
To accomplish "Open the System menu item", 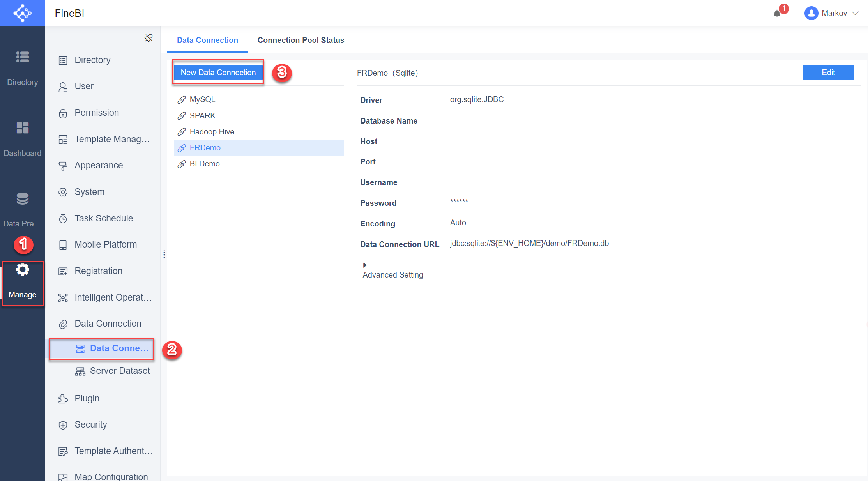I will coord(103,192).
